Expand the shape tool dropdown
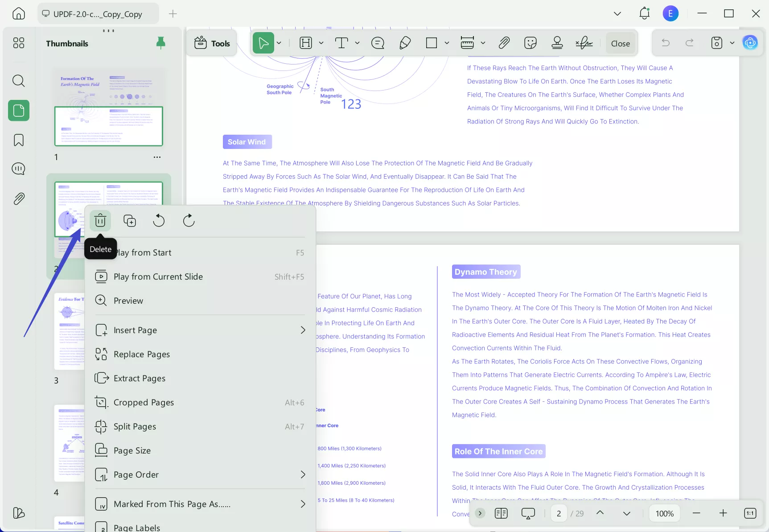 pyautogui.click(x=447, y=43)
